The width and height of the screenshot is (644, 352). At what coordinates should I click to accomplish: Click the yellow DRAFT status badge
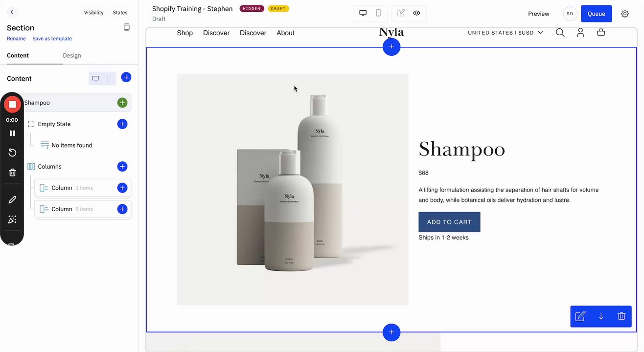278,9
